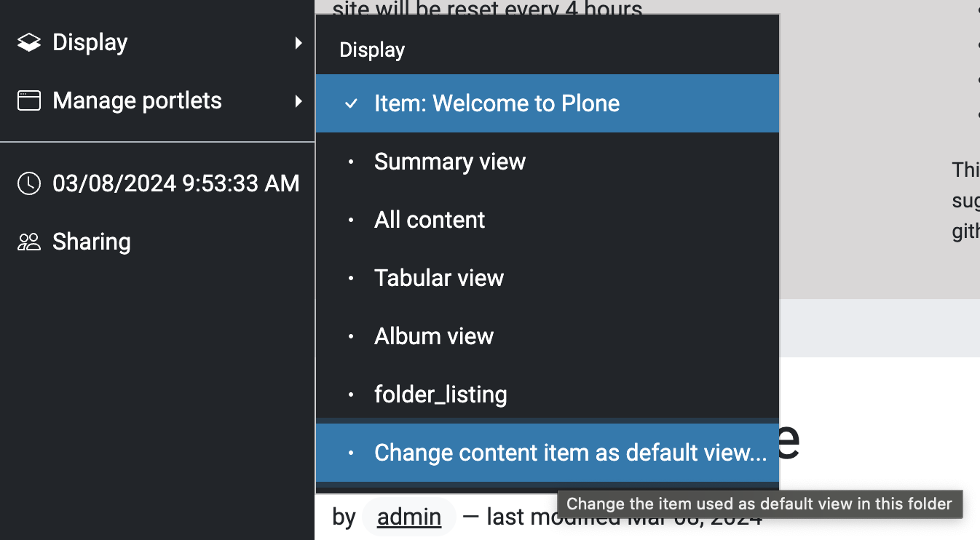Click the Display layers icon in sidebar
980x540 pixels.
coord(29,43)
